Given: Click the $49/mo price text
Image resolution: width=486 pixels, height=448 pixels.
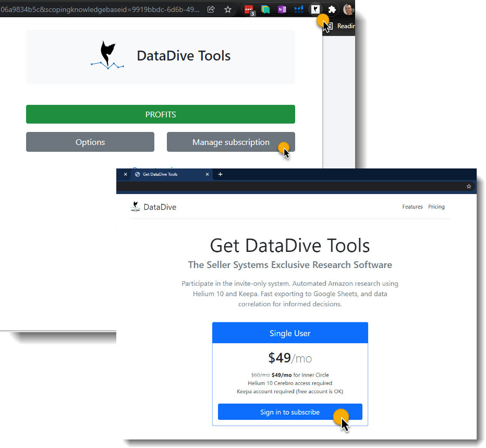Looking at the screenshot, I should point(290,358).
